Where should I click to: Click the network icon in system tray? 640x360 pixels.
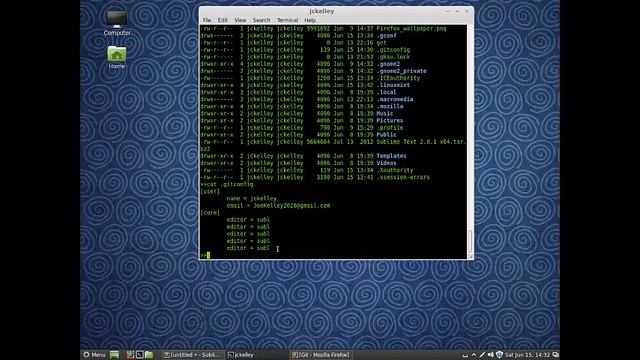click(465, 355)
